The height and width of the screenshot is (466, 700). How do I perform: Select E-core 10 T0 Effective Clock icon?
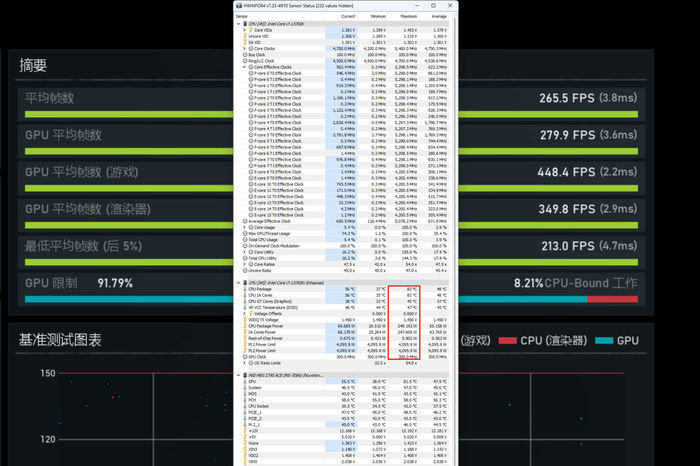[251, 184]
